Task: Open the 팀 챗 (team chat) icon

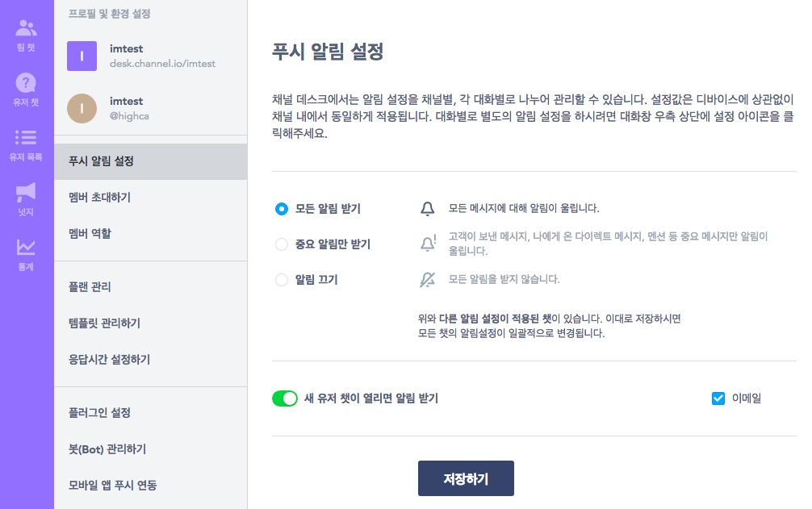Action: (27, 30)
